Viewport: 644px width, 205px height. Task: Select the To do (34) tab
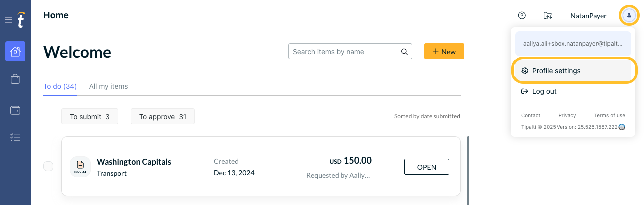click(x=60, y=86)
